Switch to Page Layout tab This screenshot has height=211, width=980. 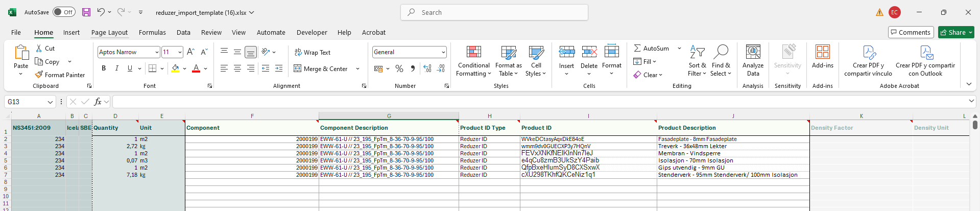[x=109, y=32]
